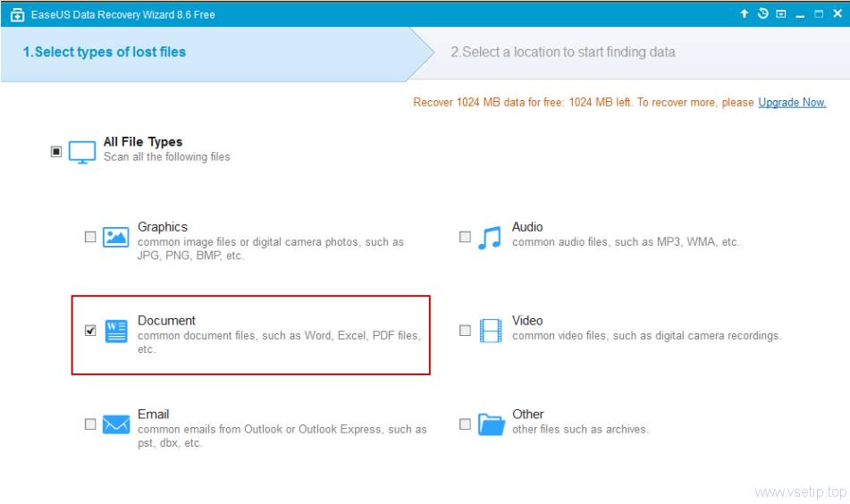Close the Data Recovery Wizard window
Viewport: 850px width, 504px height.
pos(837,13)
